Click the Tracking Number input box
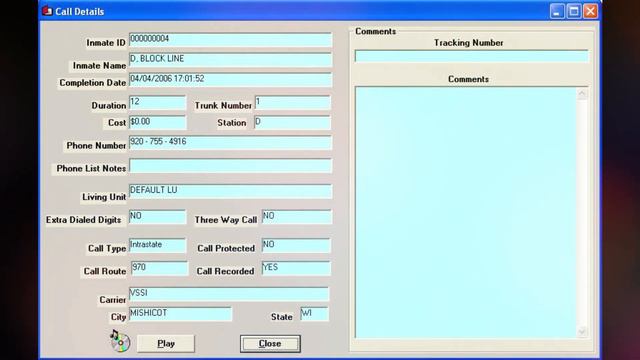This screenshot has width=640, height=360. 471,56
